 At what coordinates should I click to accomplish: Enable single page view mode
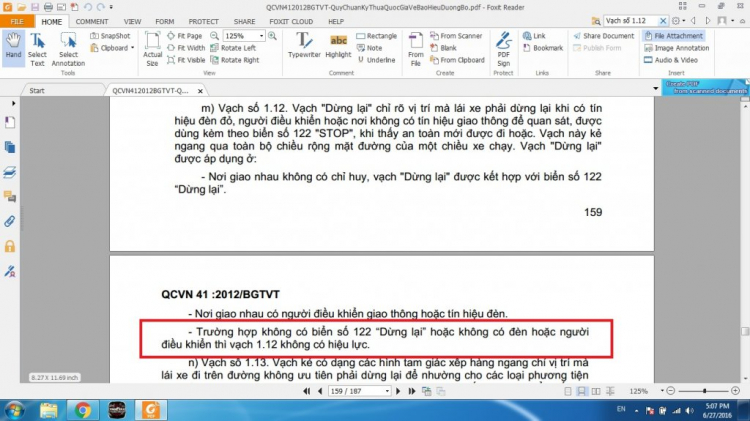(568, 391)
